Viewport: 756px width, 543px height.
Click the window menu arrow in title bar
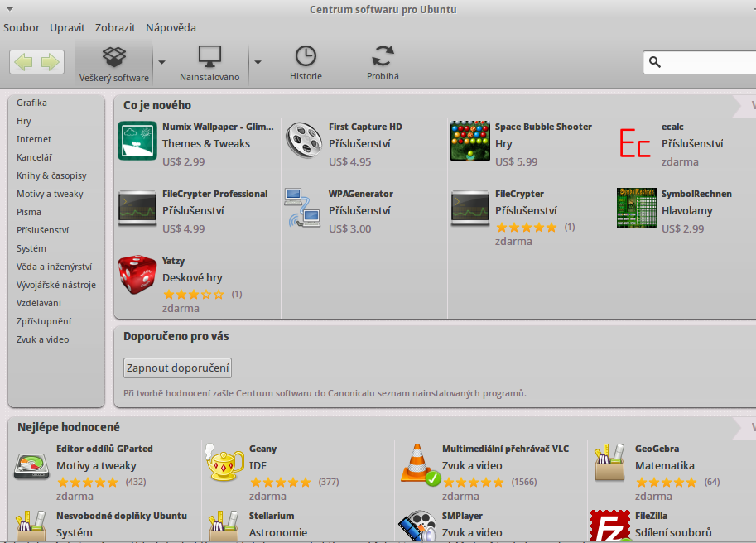(x=10, y=9)
